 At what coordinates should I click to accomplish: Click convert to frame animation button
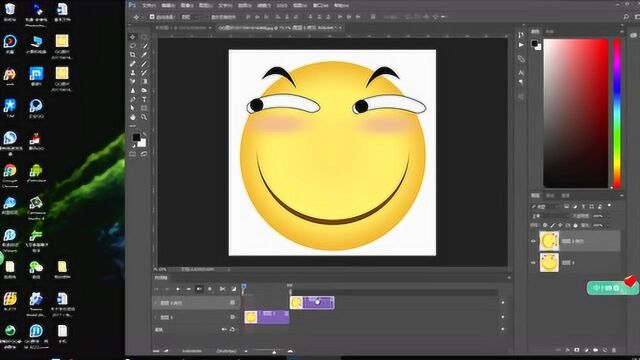(x=156, y=351)
